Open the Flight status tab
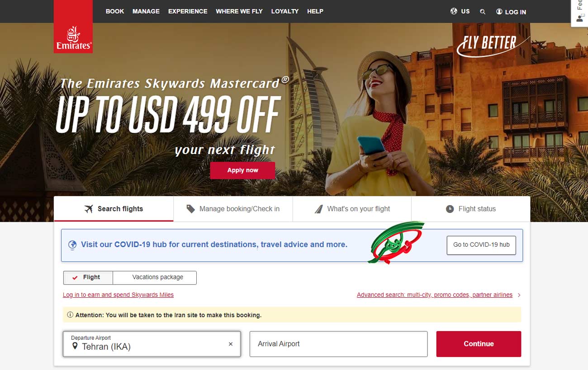 471,209
